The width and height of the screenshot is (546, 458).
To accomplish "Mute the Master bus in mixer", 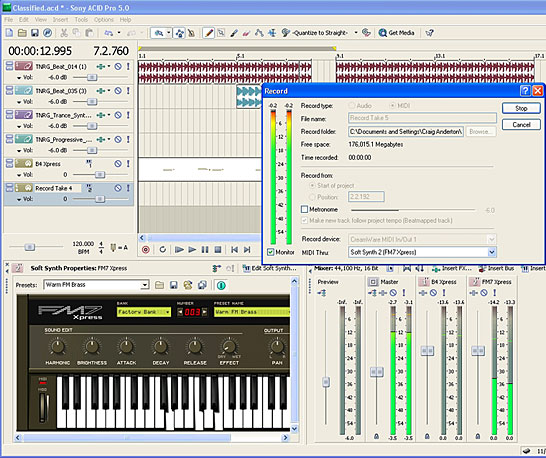I will click(393, 293).
